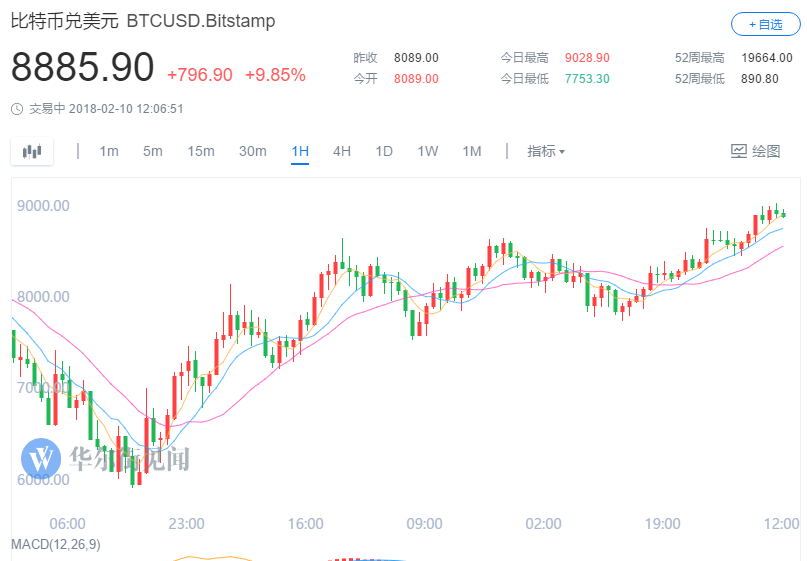
Task: Switch to the 1M monthly tab
Action: (472, 151)
